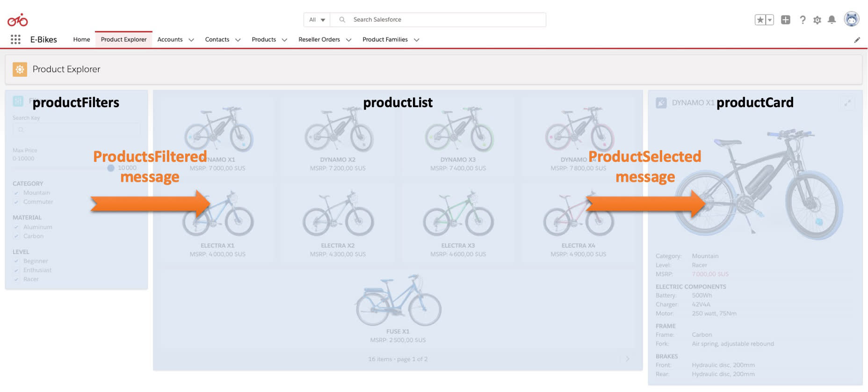This screenshot has width=868, height=392.
Task: Click the Filters panel icon
Action: pyautogui.click(x=18, y=101)
